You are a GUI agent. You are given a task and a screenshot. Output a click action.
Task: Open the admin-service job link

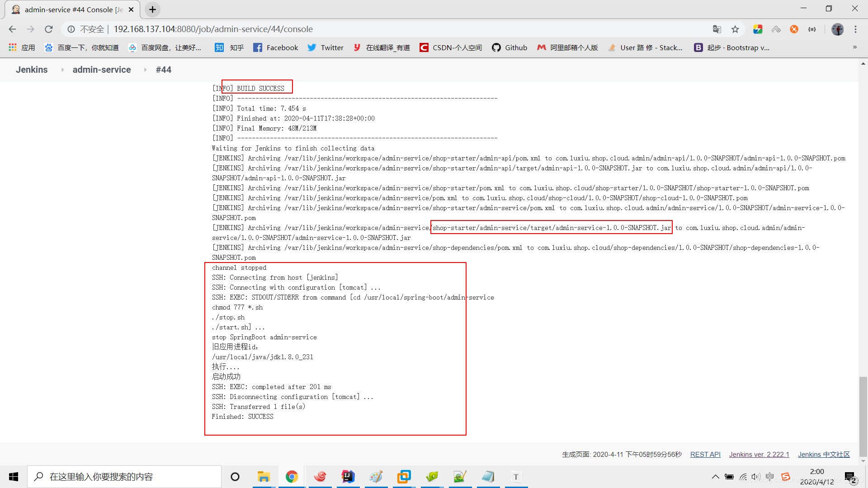click(x=101, y=70)
